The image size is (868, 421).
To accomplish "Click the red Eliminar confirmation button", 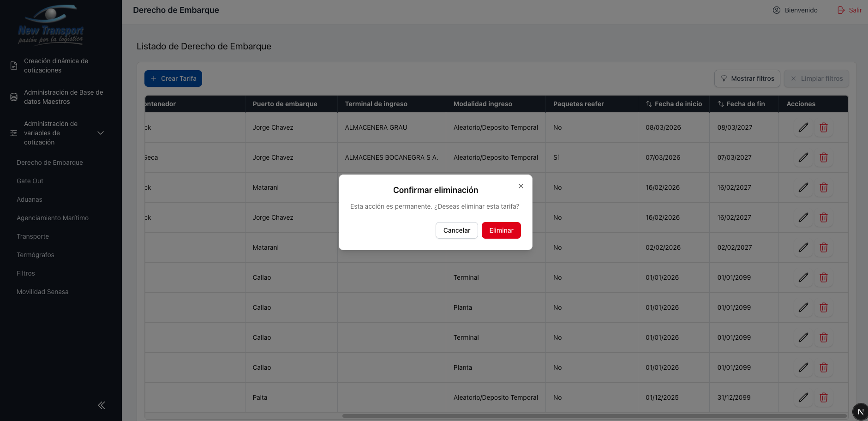I will [x=501, y=230].
